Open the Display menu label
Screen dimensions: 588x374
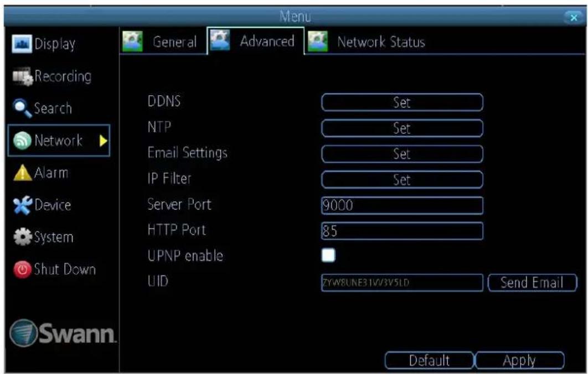(x=55, y=44)
